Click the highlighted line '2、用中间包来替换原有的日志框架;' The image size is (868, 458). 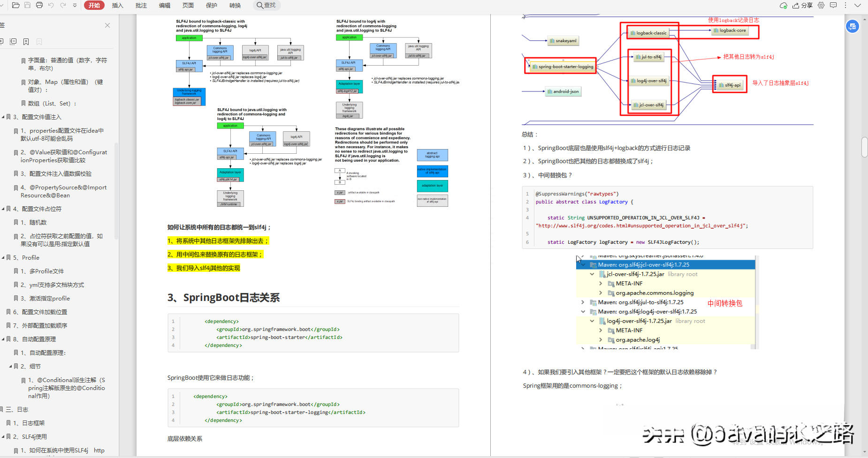pos(215,254)
